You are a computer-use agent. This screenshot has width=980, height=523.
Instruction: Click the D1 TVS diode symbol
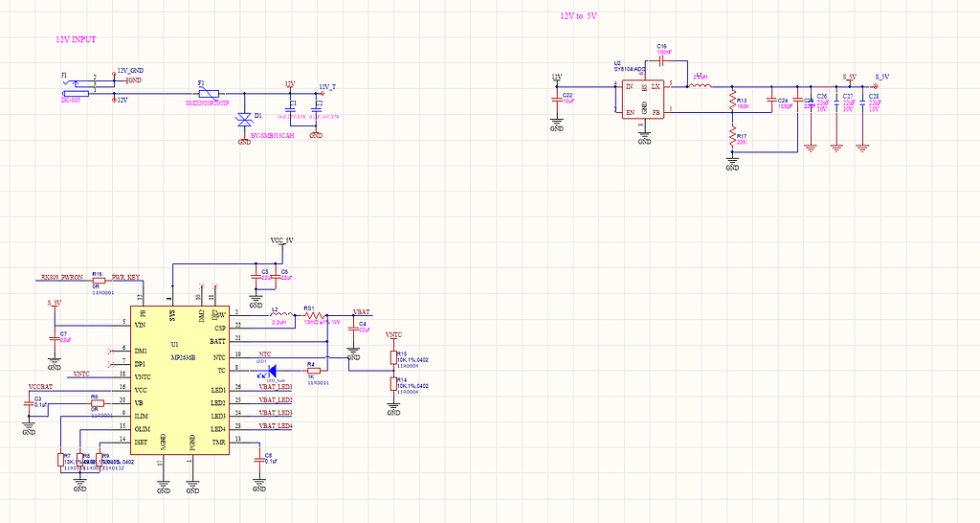coord(244,118)
